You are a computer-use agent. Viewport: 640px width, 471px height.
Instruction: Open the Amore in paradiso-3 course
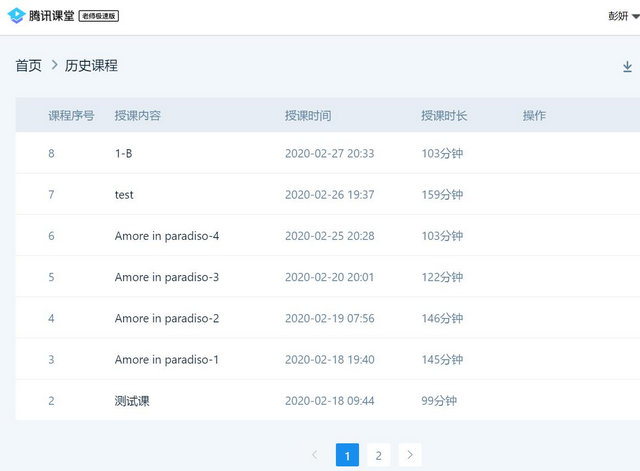pyautogui.click(x=166, y=277)
